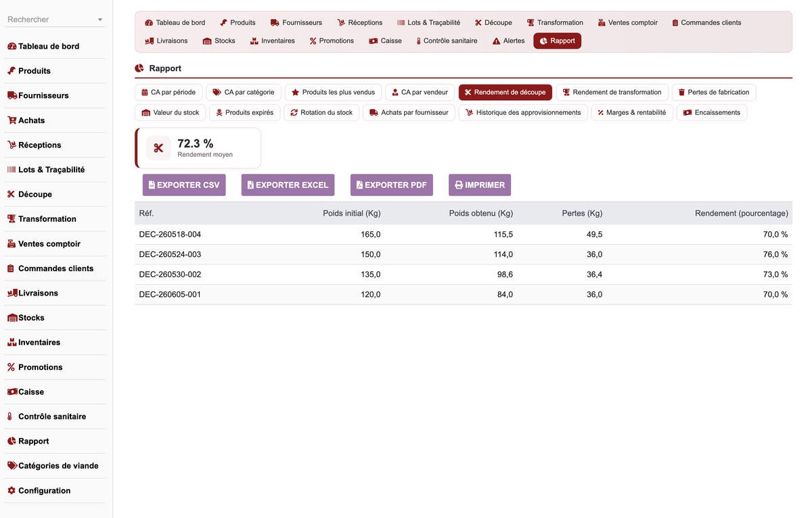812x518 pixels.
Task: Click EXPORTER CSV button
Action: pos(184,185)
